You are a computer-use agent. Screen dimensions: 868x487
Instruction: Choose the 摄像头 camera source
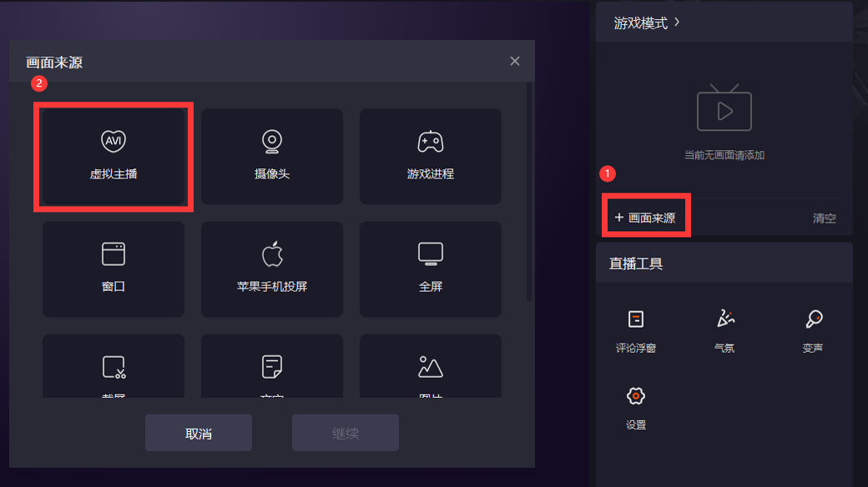[272, 157]
